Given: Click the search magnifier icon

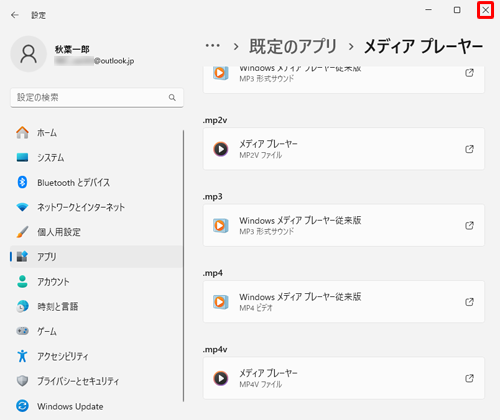Looking at the screenshot, I should [x=172, y=97].
